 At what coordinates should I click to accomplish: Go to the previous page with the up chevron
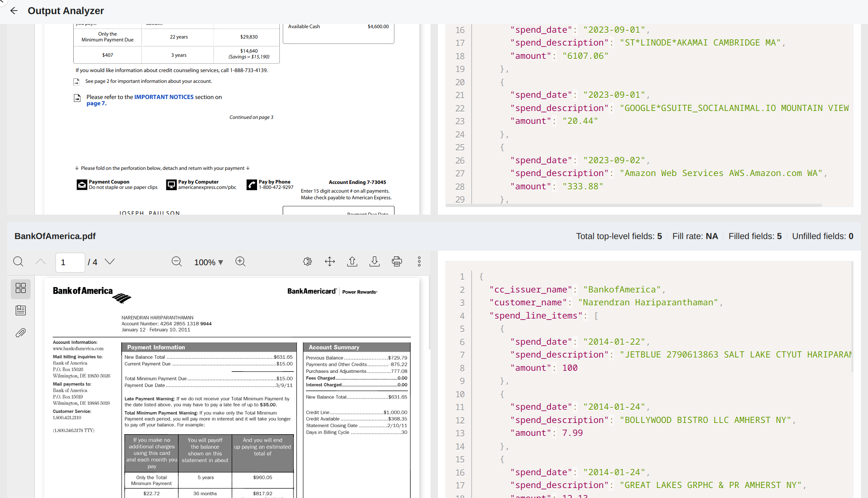pyautogui.click(x=41, y=261)
